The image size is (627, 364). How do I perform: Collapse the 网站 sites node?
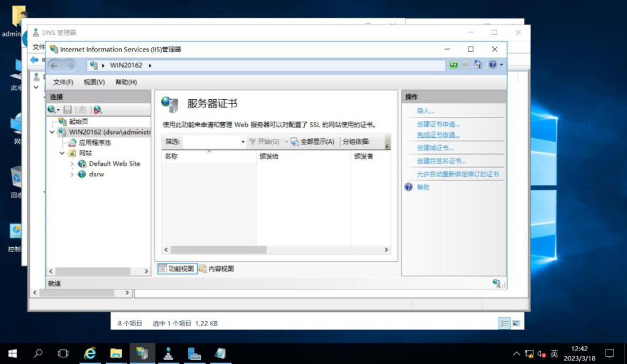(62, 153)
